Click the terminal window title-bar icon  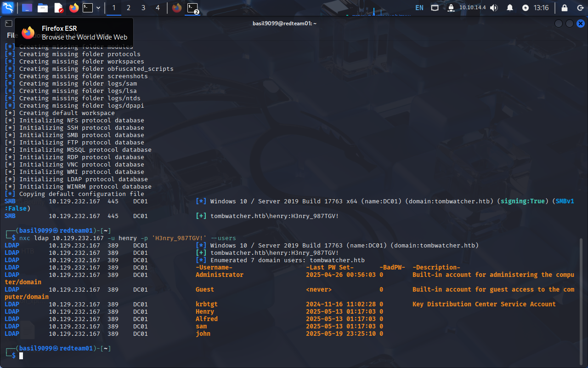tap(9, 23)
